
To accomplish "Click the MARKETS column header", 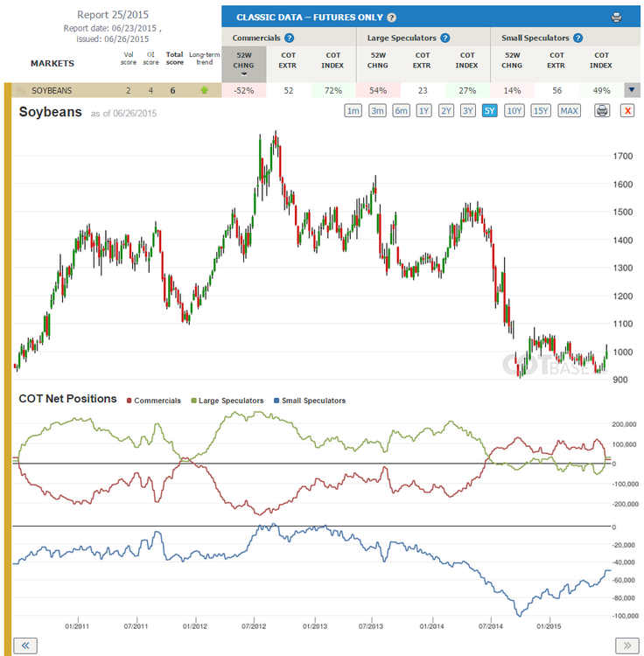I will [x=52, y=64].
